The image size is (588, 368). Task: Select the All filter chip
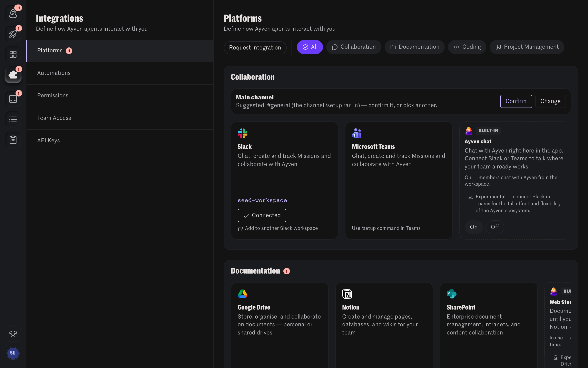click(310, 47)
